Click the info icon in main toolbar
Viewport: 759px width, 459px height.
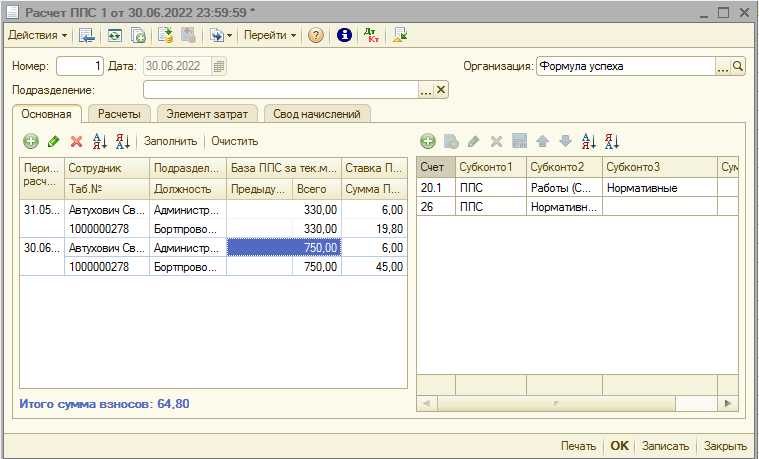point(344,35)
